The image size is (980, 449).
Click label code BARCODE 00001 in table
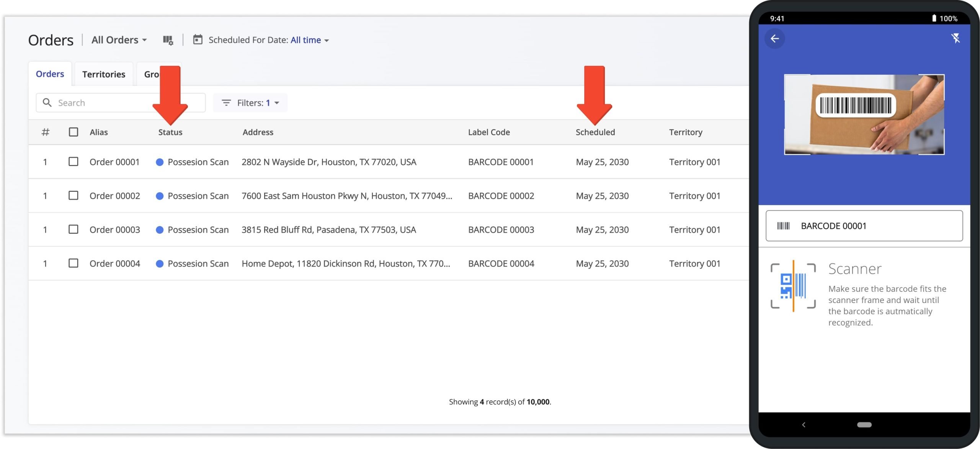[501, 162]
